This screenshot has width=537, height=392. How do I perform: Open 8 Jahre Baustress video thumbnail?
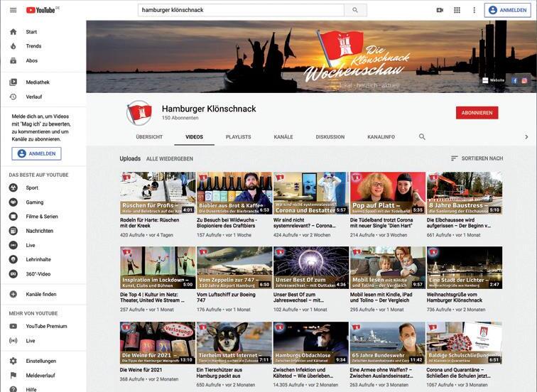coord(465,193)
